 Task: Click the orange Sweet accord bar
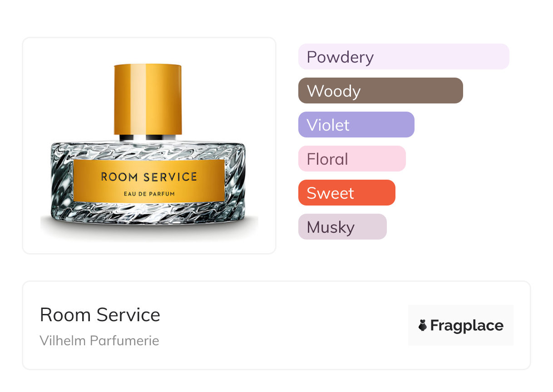pos(346,193)
